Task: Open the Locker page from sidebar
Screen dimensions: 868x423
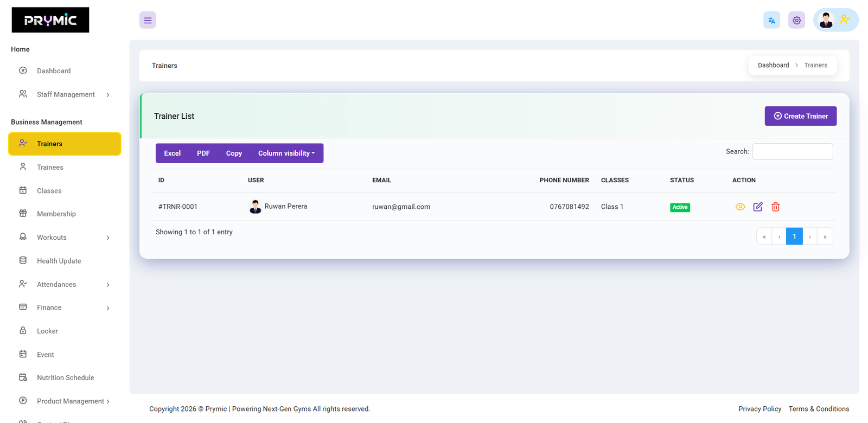Action: tap(47, 331)
